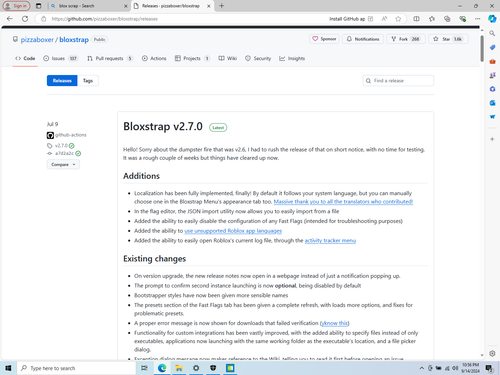Viewport: 500px width, 375px height.
Task: Open the Security tab
Action: coord(258,58)
